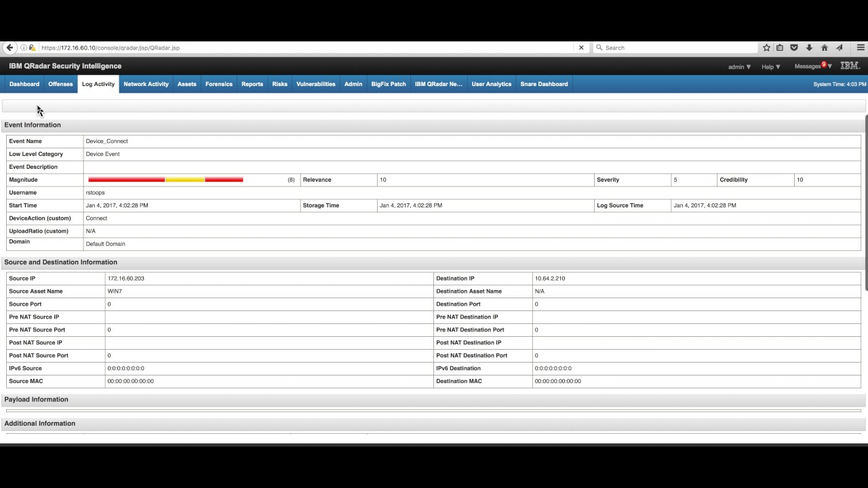The width and height of the screenshot is (868, 488).
Task: Click the Pocket save icon
Action: coord(794,47)
